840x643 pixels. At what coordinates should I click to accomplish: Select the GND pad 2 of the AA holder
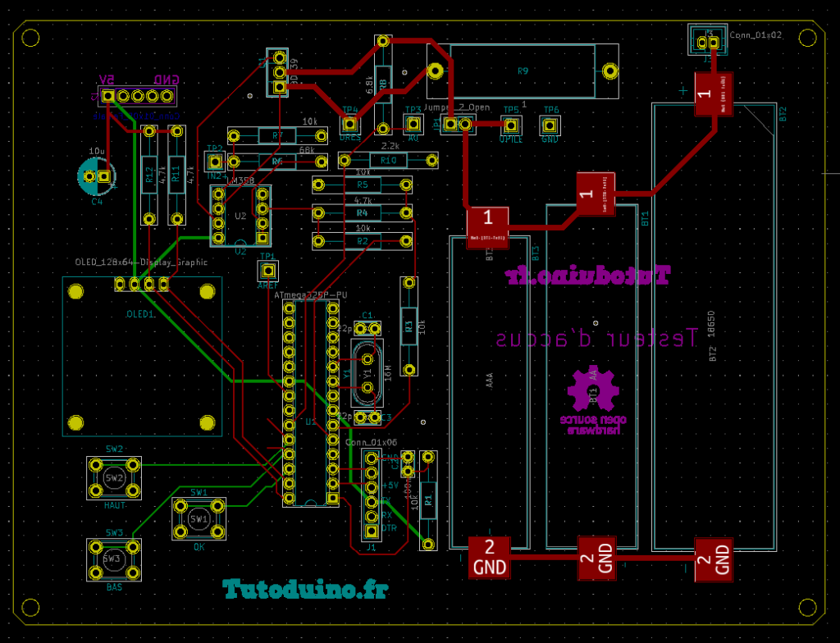tap(597, 558)
